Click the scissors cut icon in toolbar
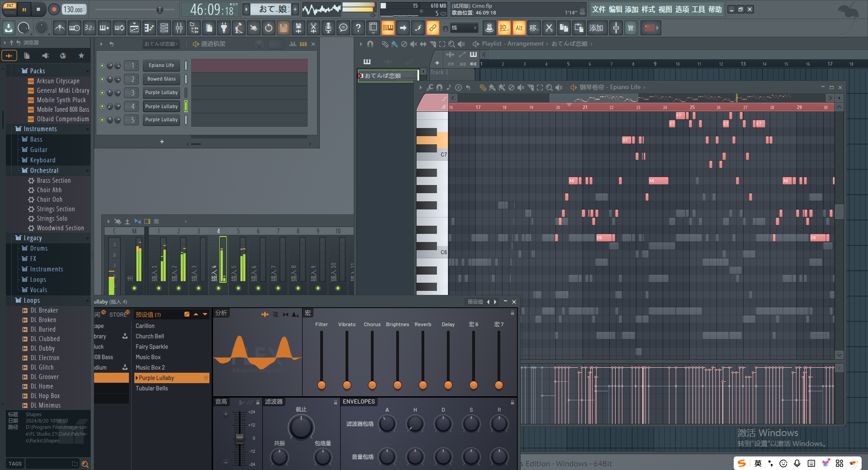The height and width of the screenshot is (470, 868). tap(313, 28)
